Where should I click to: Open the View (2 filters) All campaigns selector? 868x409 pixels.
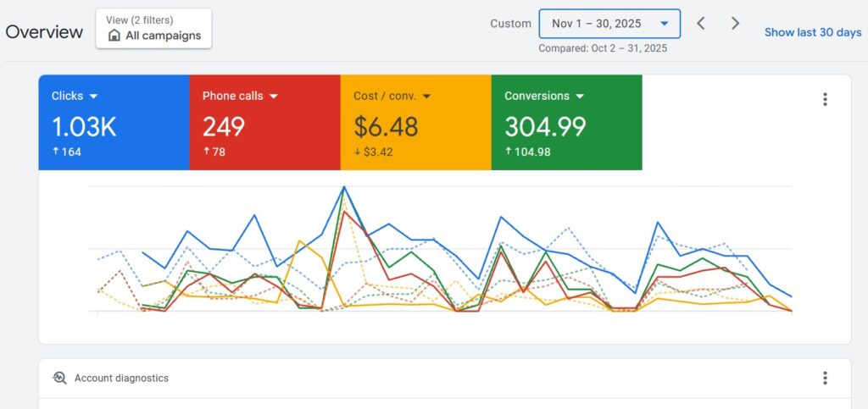click(x=153, y=28)
